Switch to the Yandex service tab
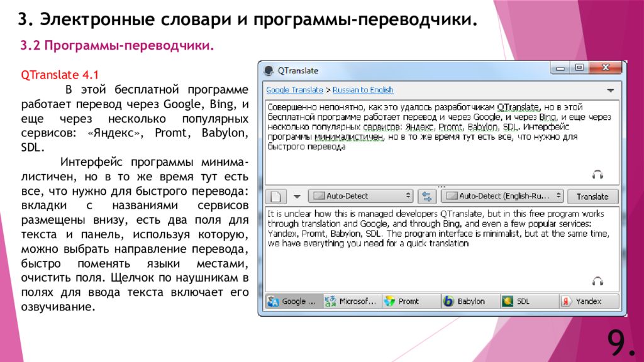 pyautogui.click(x=589, y=301)
